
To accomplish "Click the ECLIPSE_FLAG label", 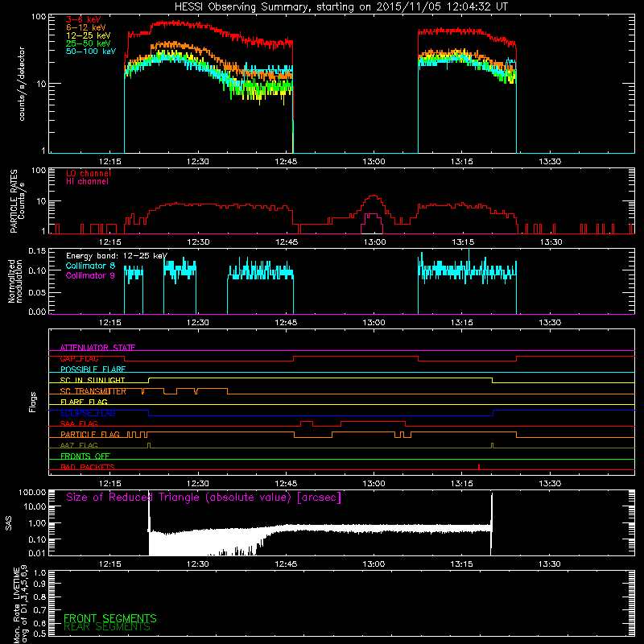I will (x=88, y=413).
